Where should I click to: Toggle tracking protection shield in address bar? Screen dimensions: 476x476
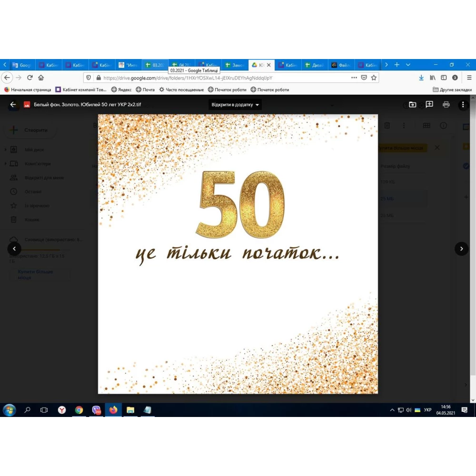[89, 77]
